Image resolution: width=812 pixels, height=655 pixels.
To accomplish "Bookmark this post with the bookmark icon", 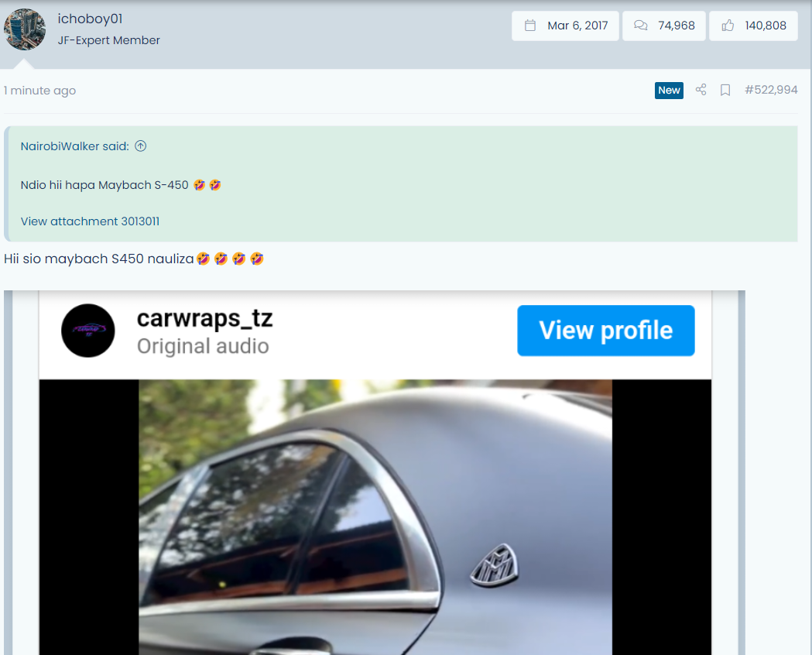I will point(725,90).
